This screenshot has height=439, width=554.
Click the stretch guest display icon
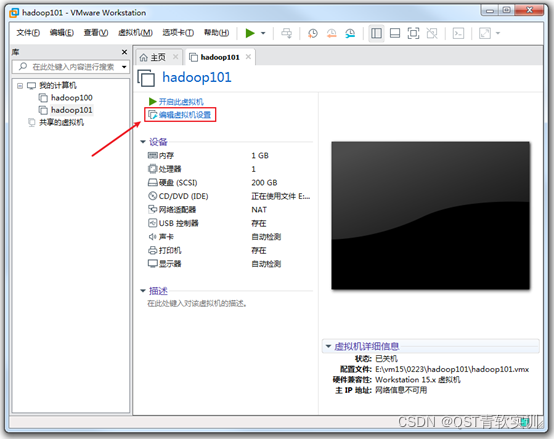coord(485,33)
